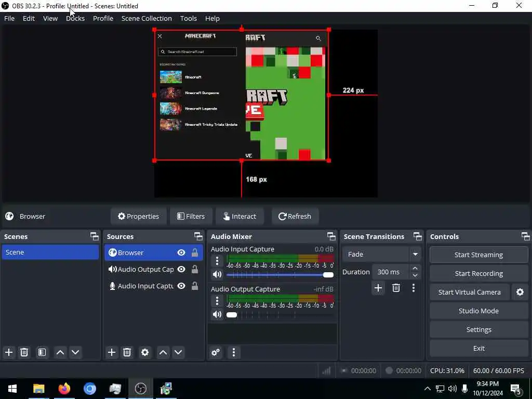The height and width of the screenshot is (399, 532).
Task: Adjust Audio Input Capture volume slider
Action: click(x=280, y=275)
